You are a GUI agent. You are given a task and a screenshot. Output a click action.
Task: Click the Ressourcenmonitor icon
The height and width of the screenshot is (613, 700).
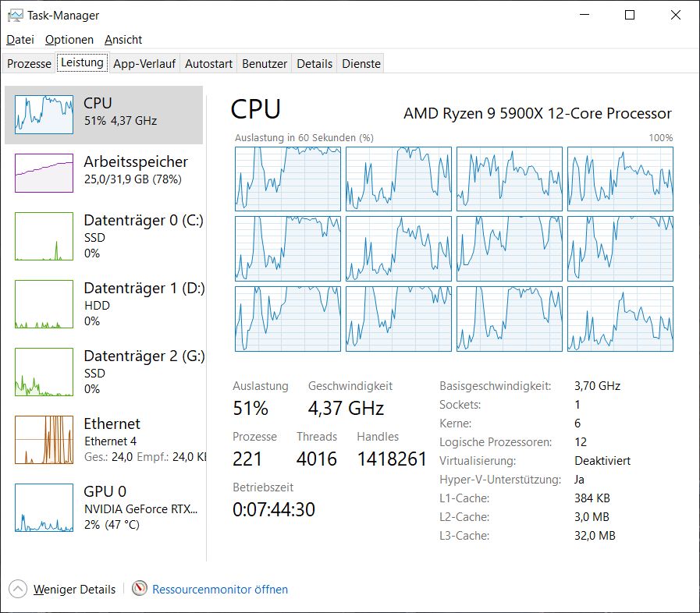tap(140, 589)
